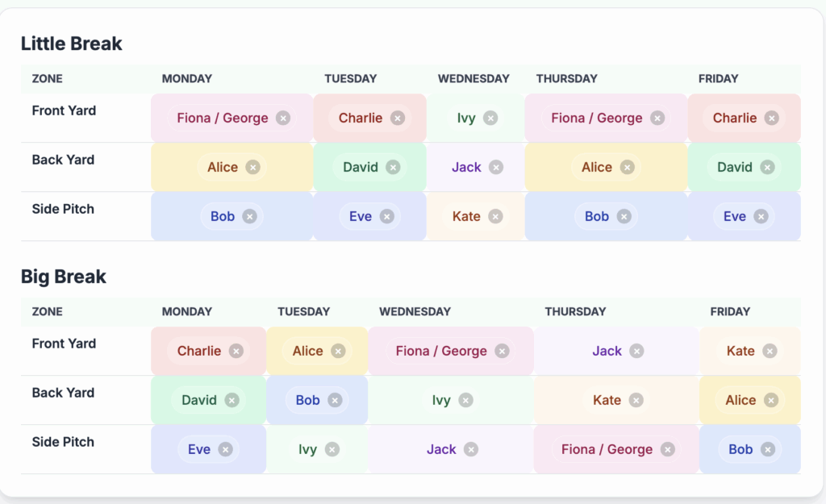Remove Charlie from Big Break Monday Front Yard

pos(236,351)
